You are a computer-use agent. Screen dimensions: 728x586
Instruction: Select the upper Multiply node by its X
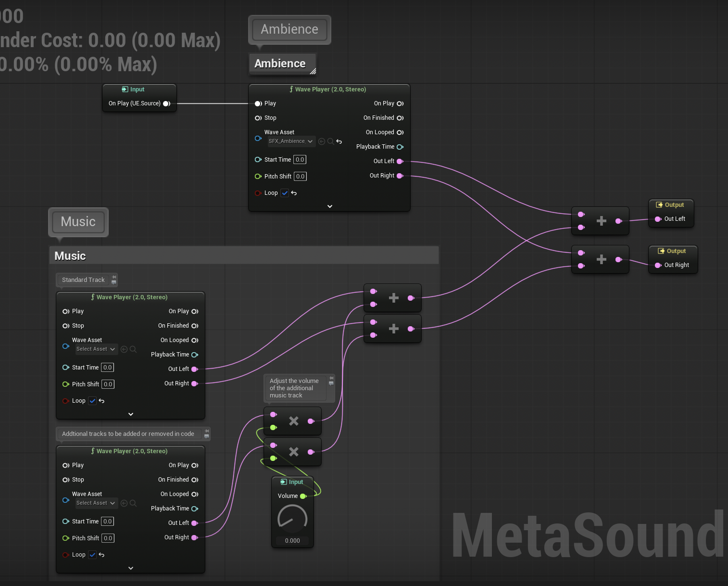pos(293,421)
